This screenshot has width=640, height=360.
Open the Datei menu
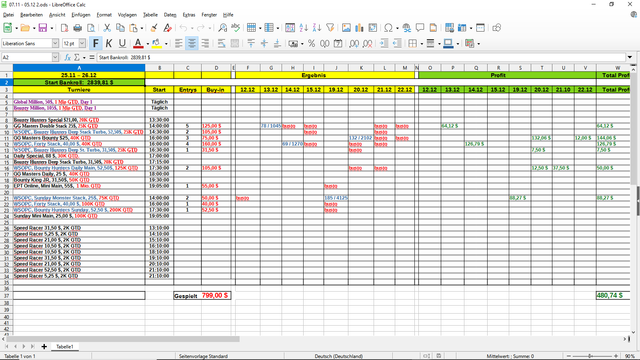pyautogui.click(x=8, y=15)
